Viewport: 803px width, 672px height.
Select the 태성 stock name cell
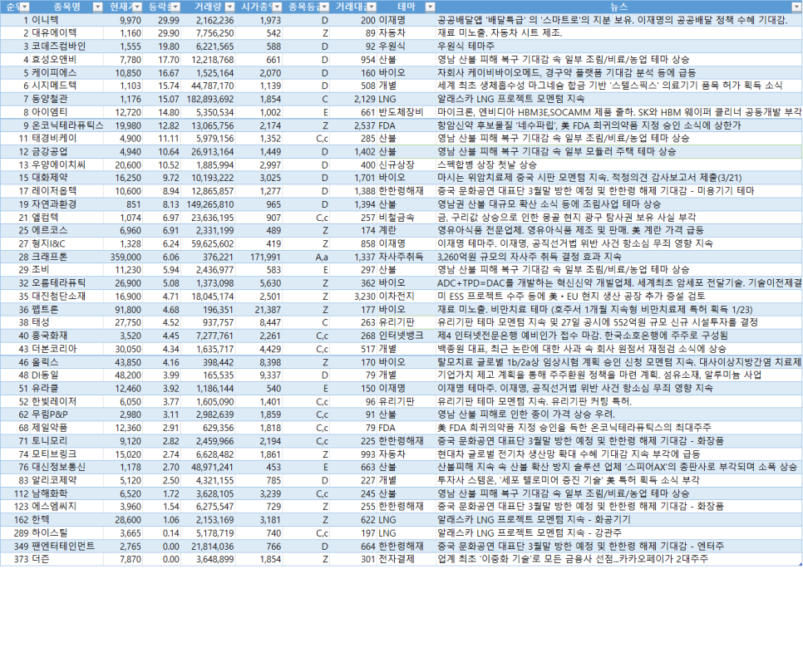click(67, 322)
